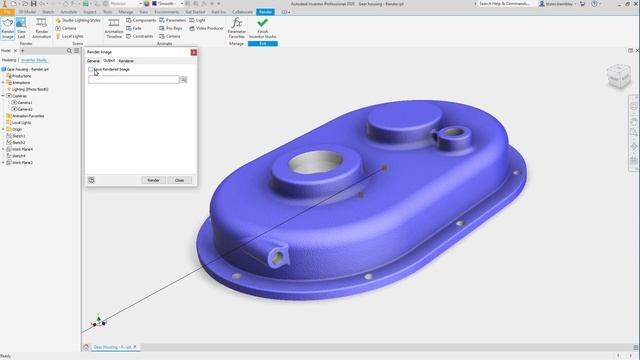The height and width of the screenshot is (360, 640).
Task: Click the browse folder icon beside path field
Action: 184,80
